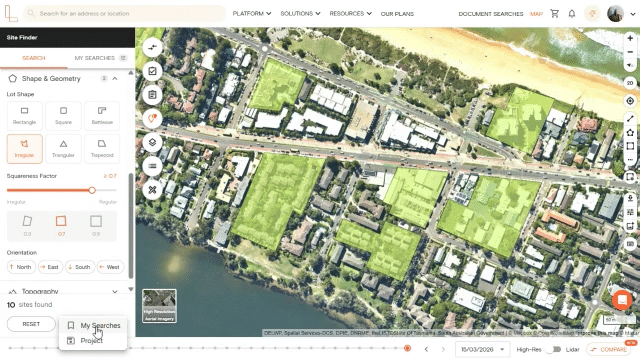640x360 pixels.
Task: Click search magnifier icon in address bar
Action: point(31,13)
